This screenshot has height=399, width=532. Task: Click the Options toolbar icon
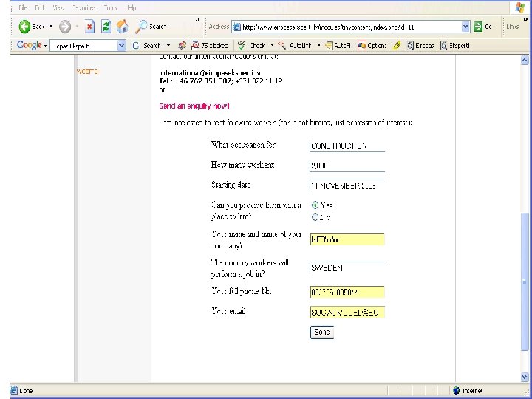362,46
